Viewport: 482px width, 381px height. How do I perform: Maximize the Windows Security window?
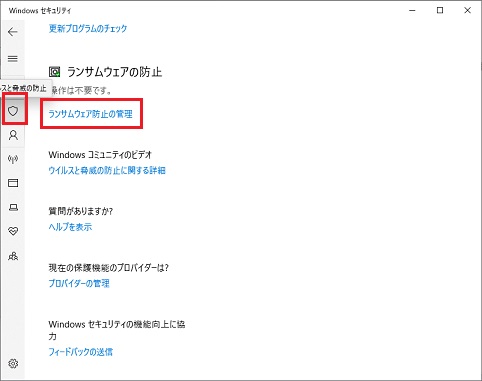tap(440, 11)
